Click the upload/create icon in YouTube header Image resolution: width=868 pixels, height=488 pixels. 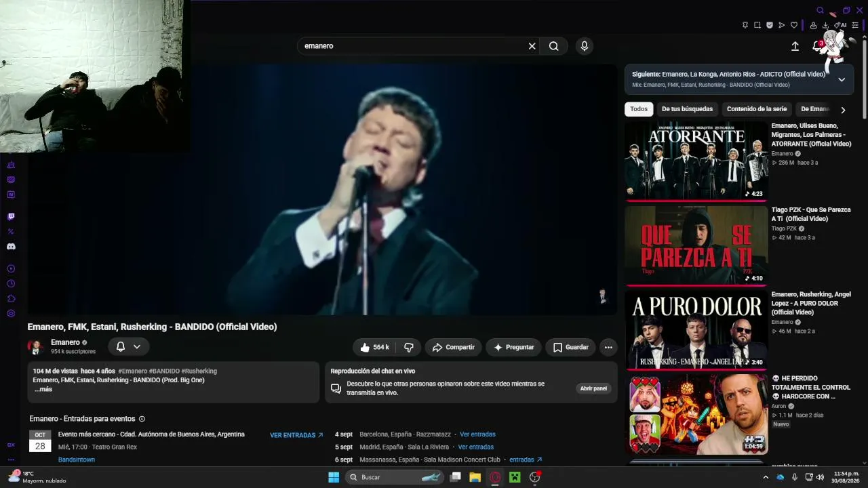coord(795,46)
